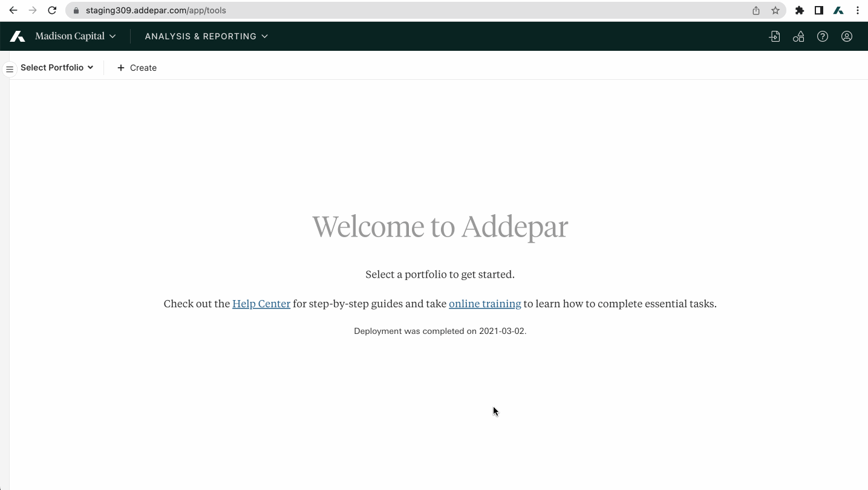868x490 pixels.
Task: Open the shapes apps icon in header
Action: [798, 36]
